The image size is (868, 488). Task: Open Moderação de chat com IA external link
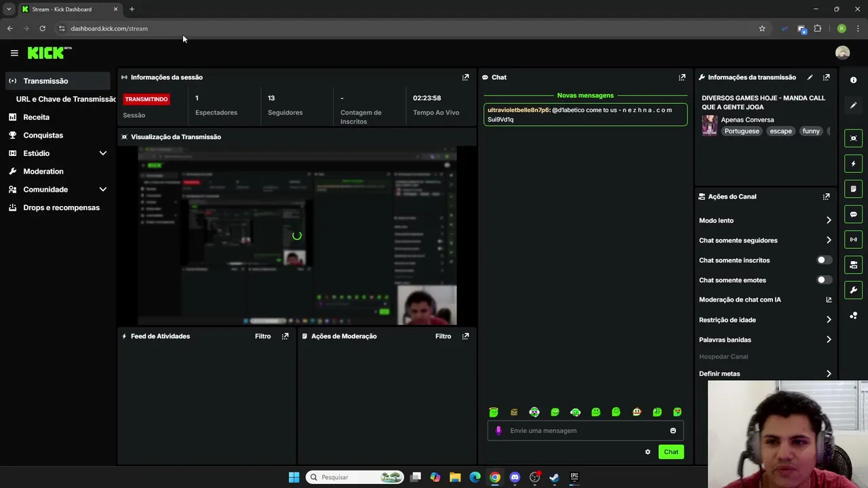tap(829, 300)
